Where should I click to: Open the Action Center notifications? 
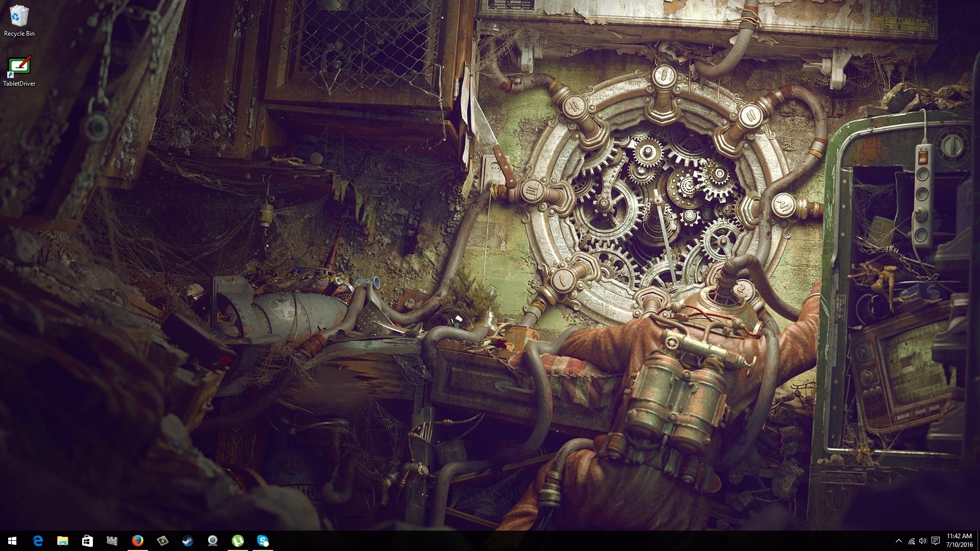(936, 541)
